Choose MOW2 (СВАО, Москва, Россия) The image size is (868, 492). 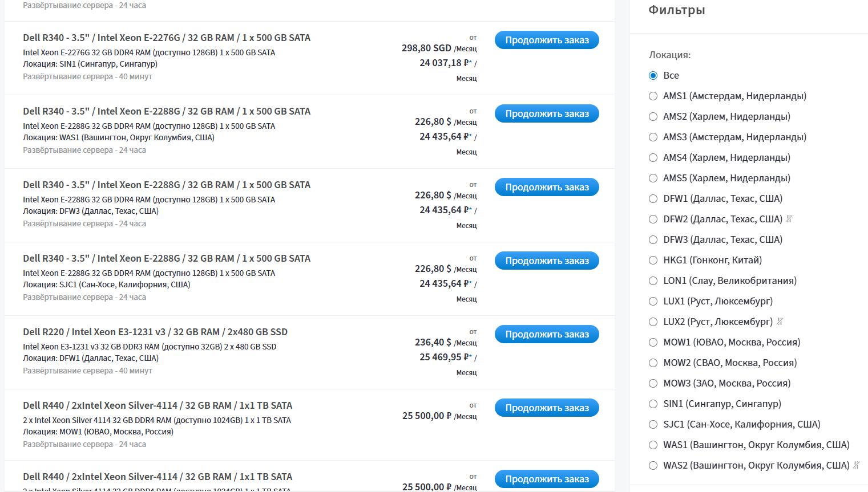(x=653, y=363)
